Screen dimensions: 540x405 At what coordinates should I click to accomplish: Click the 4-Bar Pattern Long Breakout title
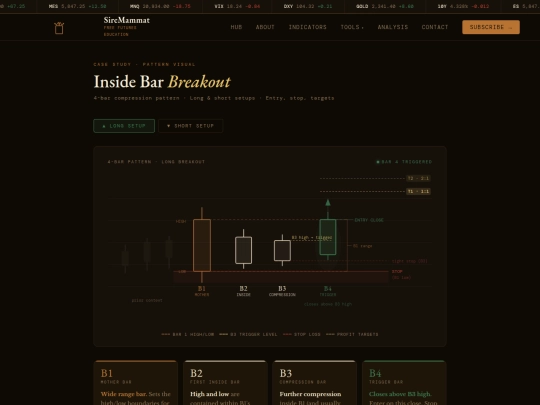coord(156,162)
